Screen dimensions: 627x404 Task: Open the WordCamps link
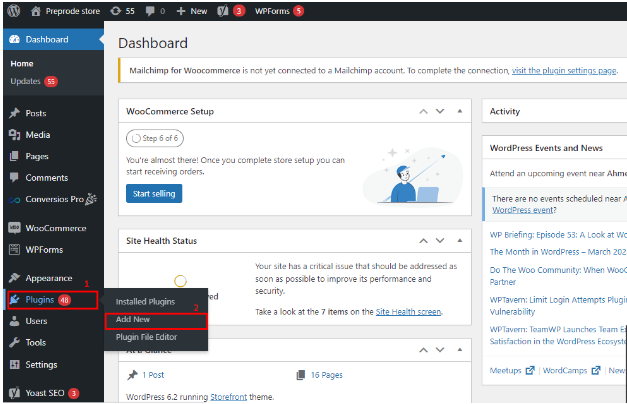565,370
